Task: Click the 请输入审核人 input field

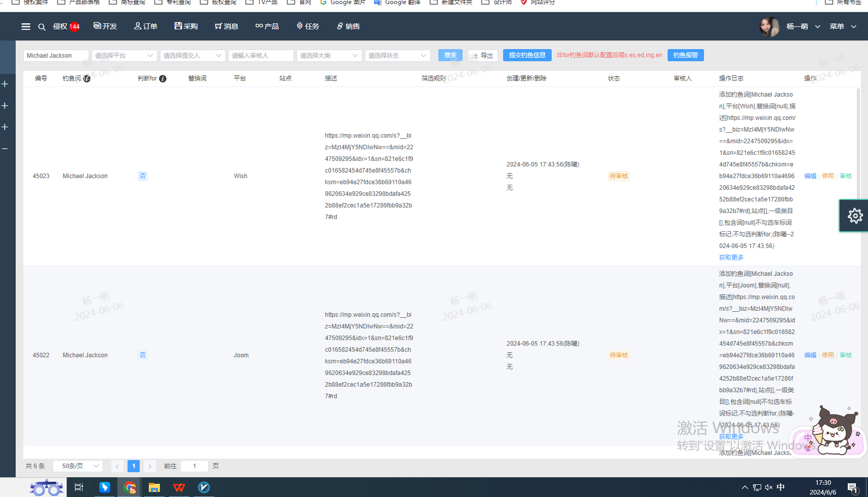Action: coord(261,56)
